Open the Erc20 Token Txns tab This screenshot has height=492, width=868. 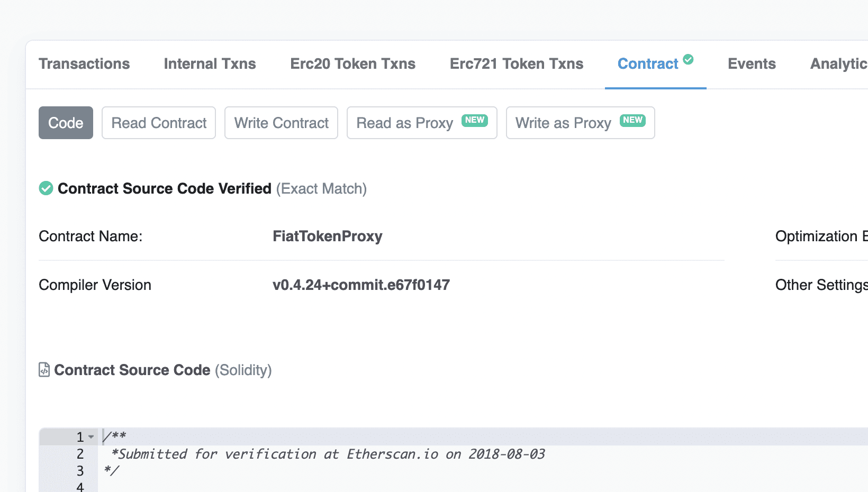[x=353, y=64]
